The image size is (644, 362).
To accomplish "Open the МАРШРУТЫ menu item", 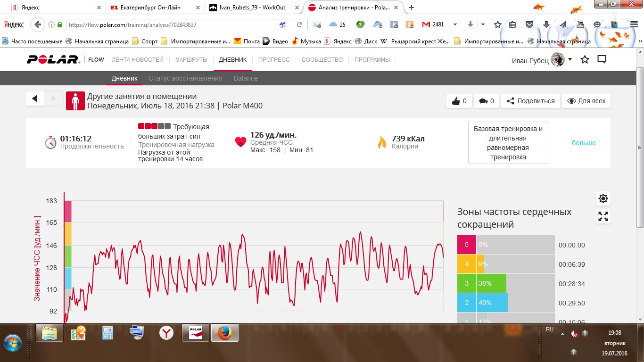I will 191,60.
